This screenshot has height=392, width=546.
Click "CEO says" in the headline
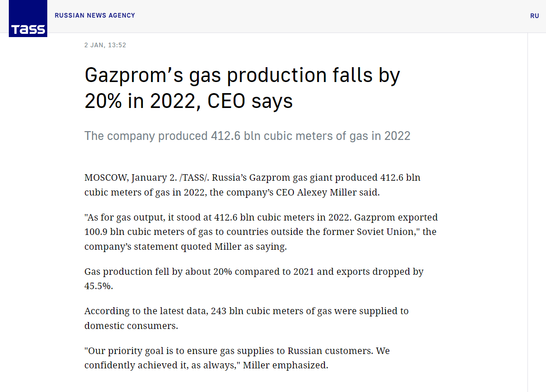250,101
